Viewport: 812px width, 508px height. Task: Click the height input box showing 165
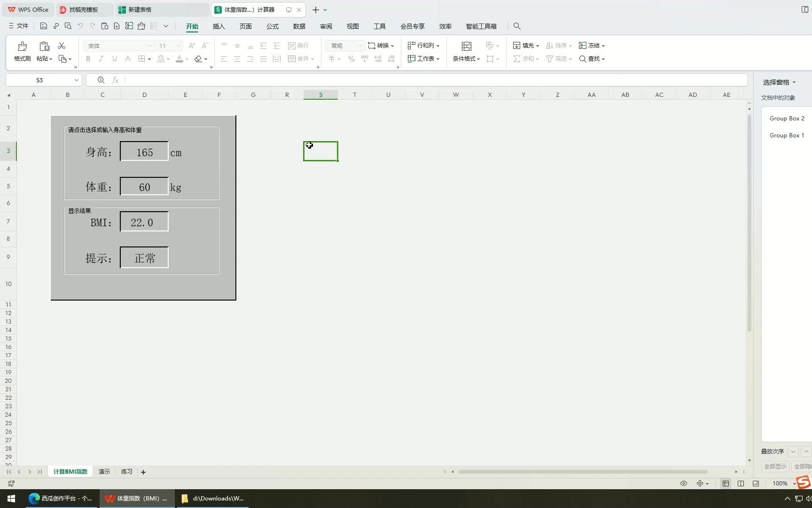tap(144, 151)
